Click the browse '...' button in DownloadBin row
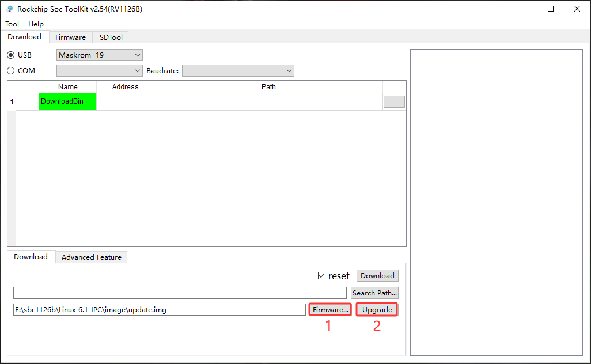Image resolution: width=591 pixels, height=364 pixels. (x=394, y=102)
